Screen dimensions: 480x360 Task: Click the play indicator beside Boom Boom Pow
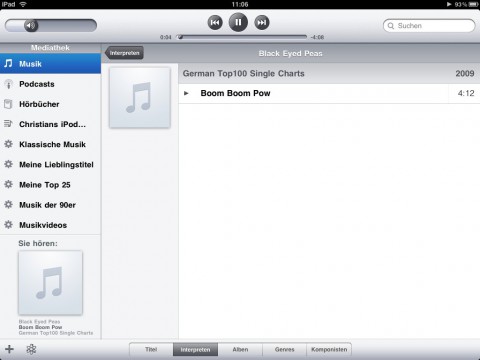(186, 93)
